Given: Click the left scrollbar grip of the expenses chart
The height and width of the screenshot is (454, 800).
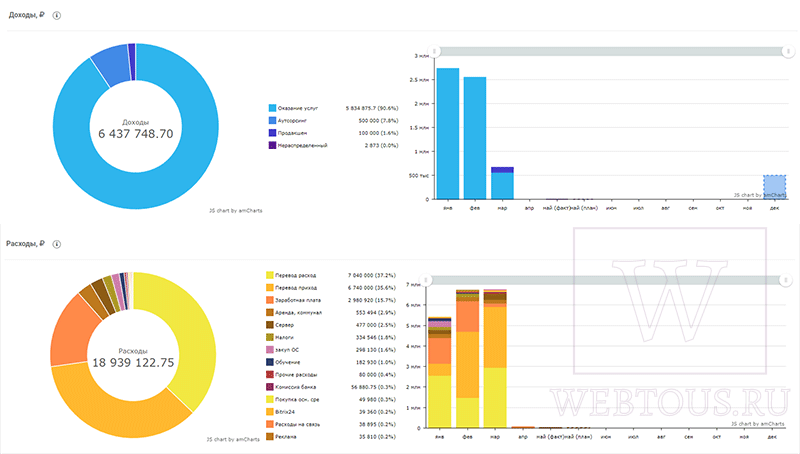Looking at the screenshot, I should (426, 280).
